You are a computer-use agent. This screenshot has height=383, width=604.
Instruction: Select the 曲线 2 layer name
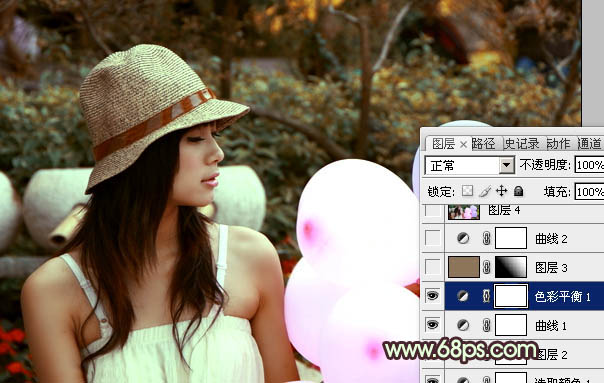551,239
